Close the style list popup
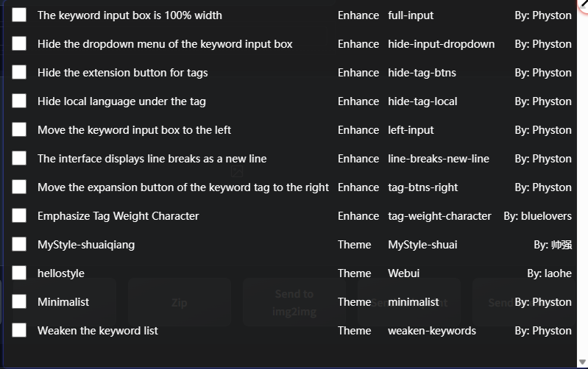588x369 pixels. (x=584, y=2)
